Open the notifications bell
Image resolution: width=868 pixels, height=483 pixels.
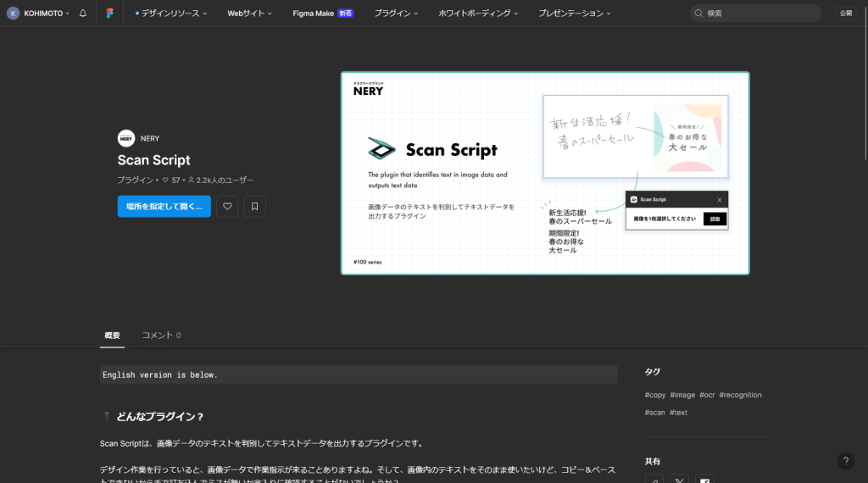[83, 14]
